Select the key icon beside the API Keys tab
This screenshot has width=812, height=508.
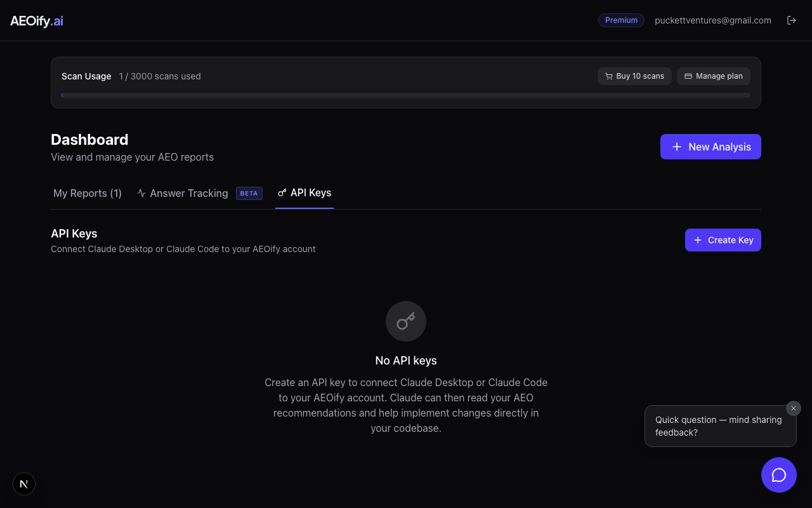282,193
